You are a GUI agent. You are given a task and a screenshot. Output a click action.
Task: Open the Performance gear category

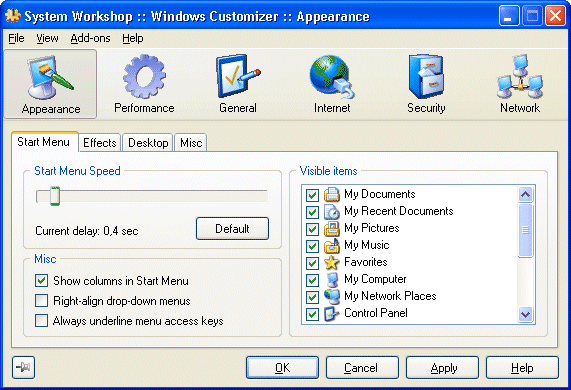(x=144, y=84)
